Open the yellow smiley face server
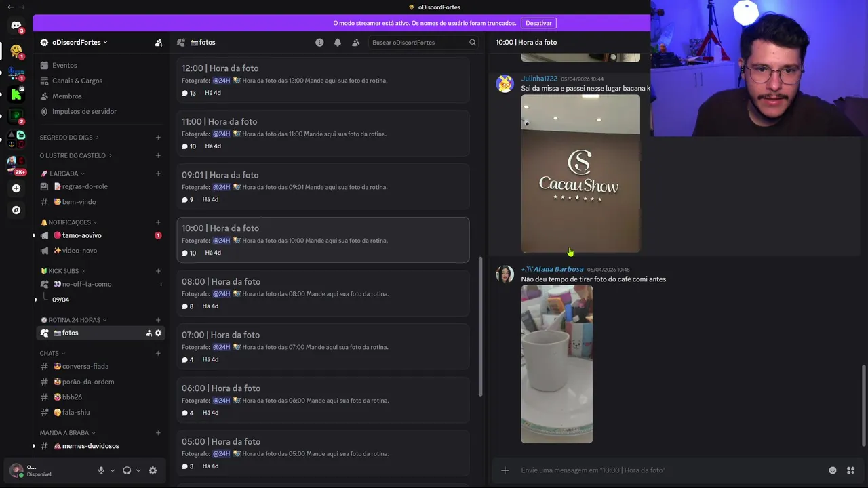The width and height of the screenshot is (868, 488). tap(16, 50)
